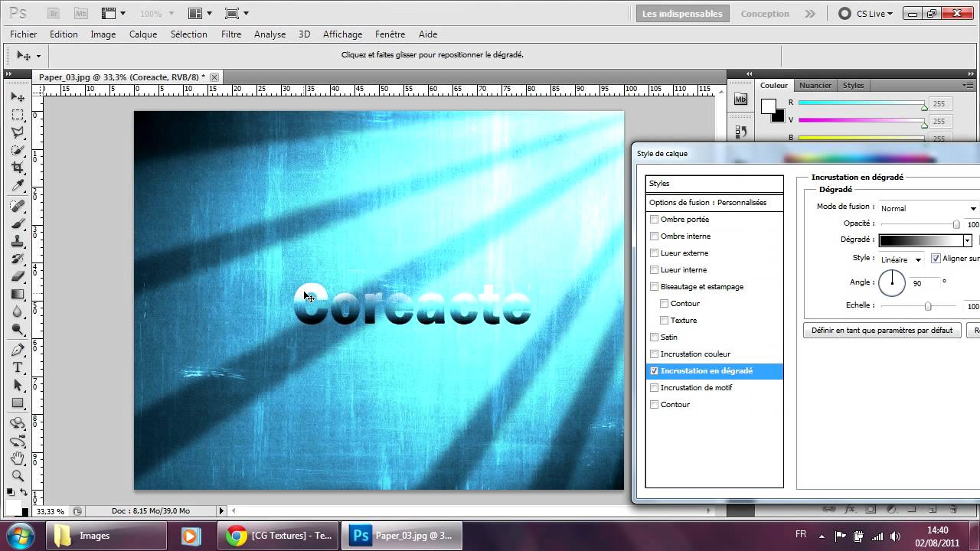Switch to the Conception workspace
This screenshot has height=551, width=980.
pos(765,14)
